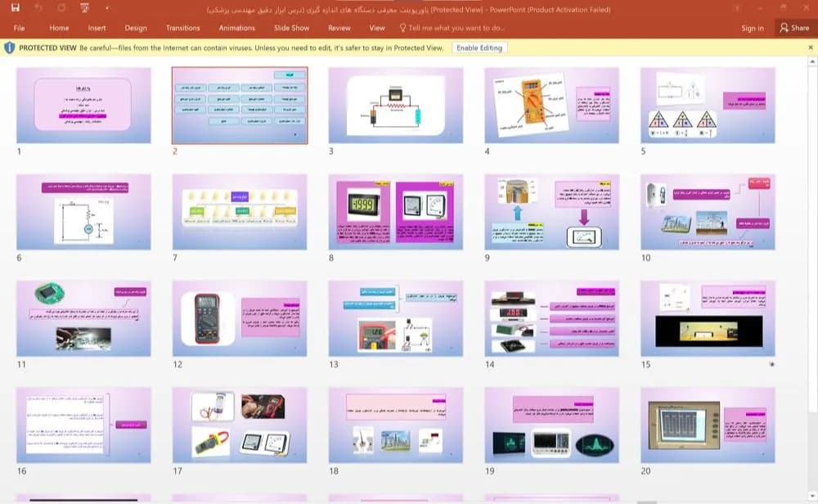Select slide 7 thumbnail
The image size is (818, 504).
pyautogui.click(x=240, y=212)
